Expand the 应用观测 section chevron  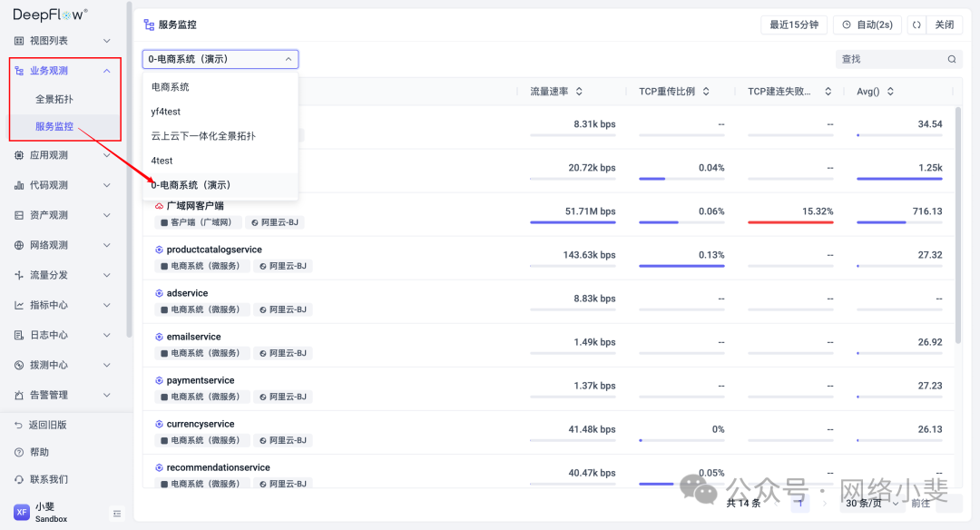(105, 154)
